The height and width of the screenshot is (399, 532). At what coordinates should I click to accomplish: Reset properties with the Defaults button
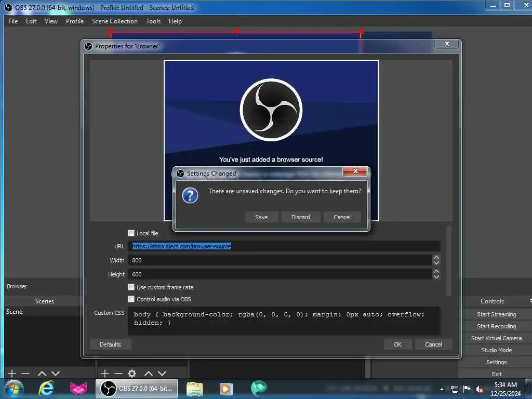tap(110, 344)
